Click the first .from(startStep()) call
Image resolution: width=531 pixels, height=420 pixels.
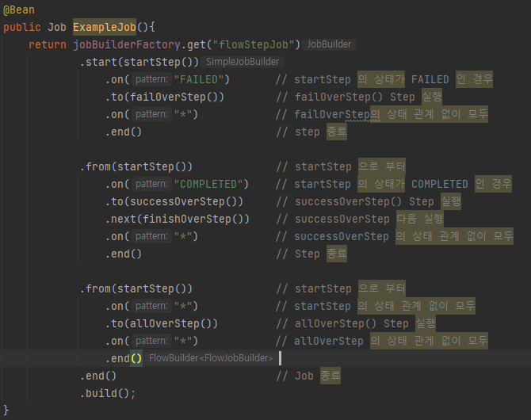[x=136, y=166]
